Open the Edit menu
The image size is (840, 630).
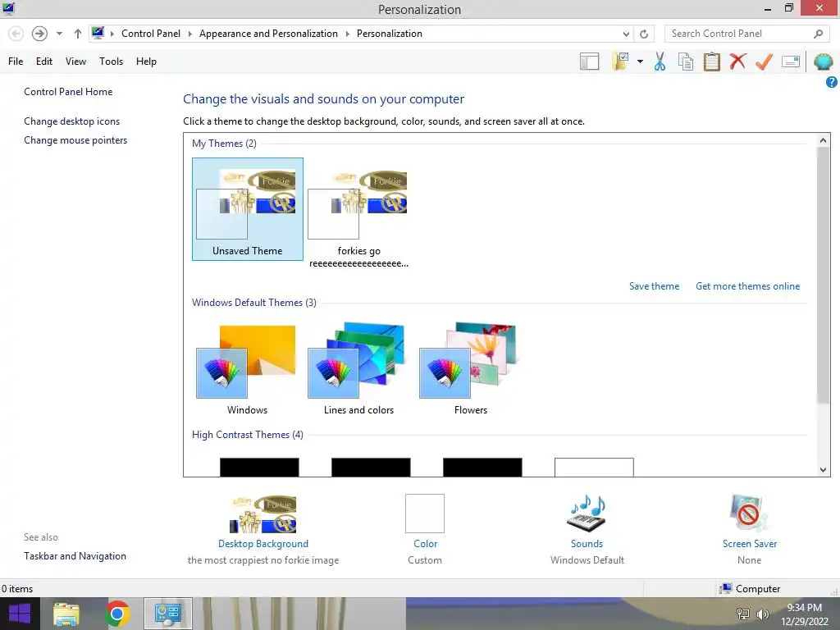44,62
